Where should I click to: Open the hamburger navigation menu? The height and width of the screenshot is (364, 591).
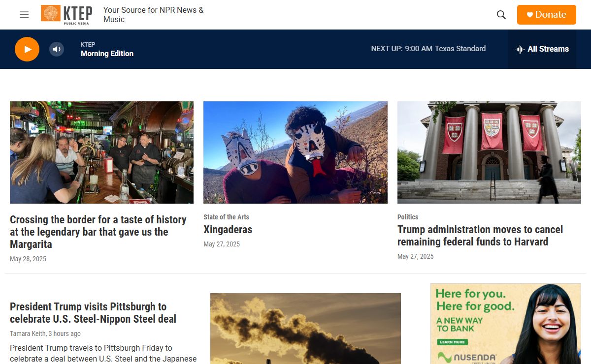tap(24, 15)
